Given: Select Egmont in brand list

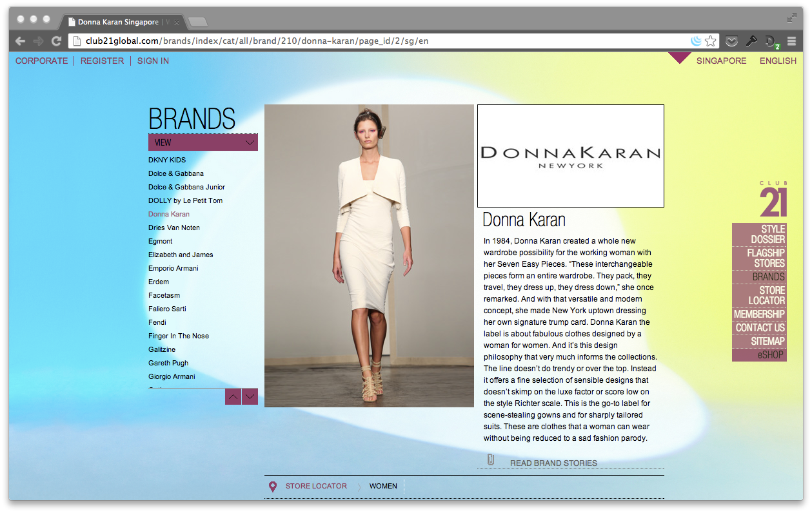Looking at the screenshot, I should point(161,241).
